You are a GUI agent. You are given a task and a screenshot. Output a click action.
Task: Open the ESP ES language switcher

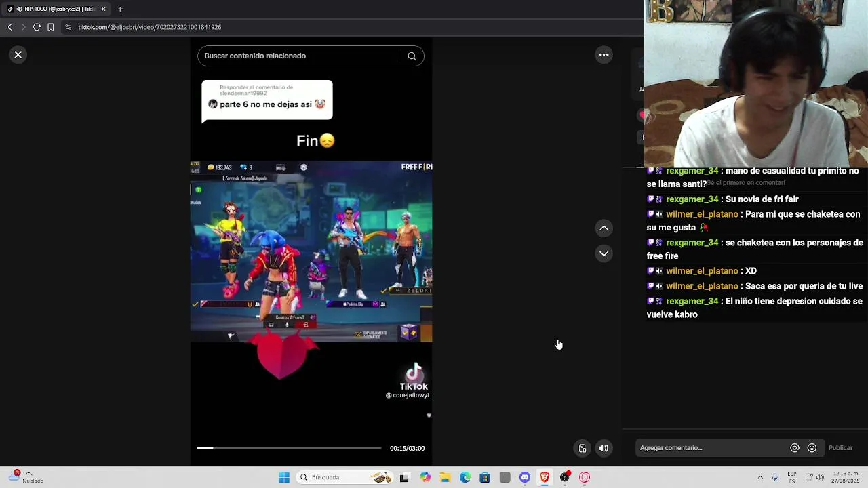792,477
